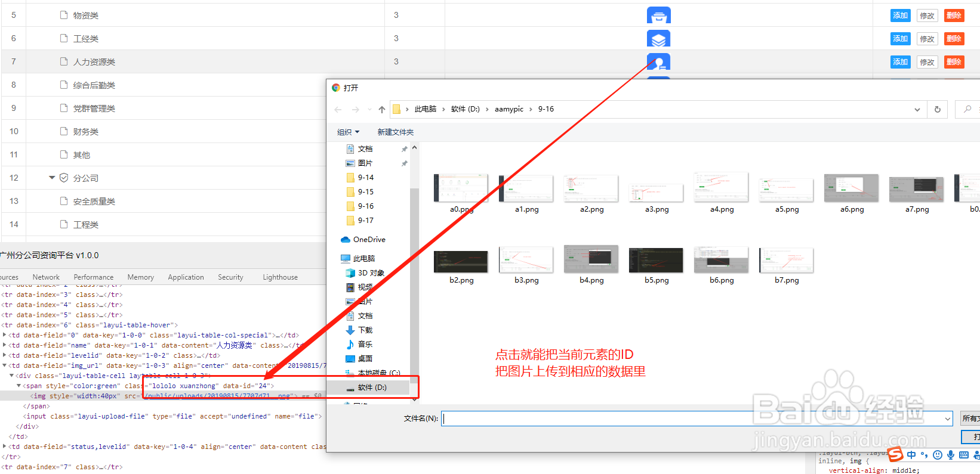
Task: Select 桌面 desktop in the sidebar
Action: [x=359, y=359]
